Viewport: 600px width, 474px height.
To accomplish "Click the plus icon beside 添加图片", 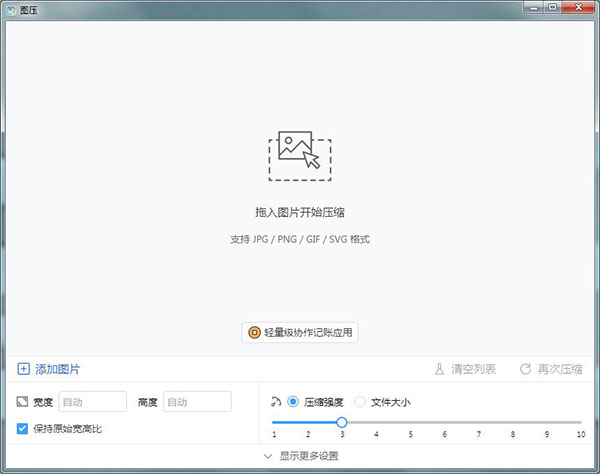I will tap(24, 369).
